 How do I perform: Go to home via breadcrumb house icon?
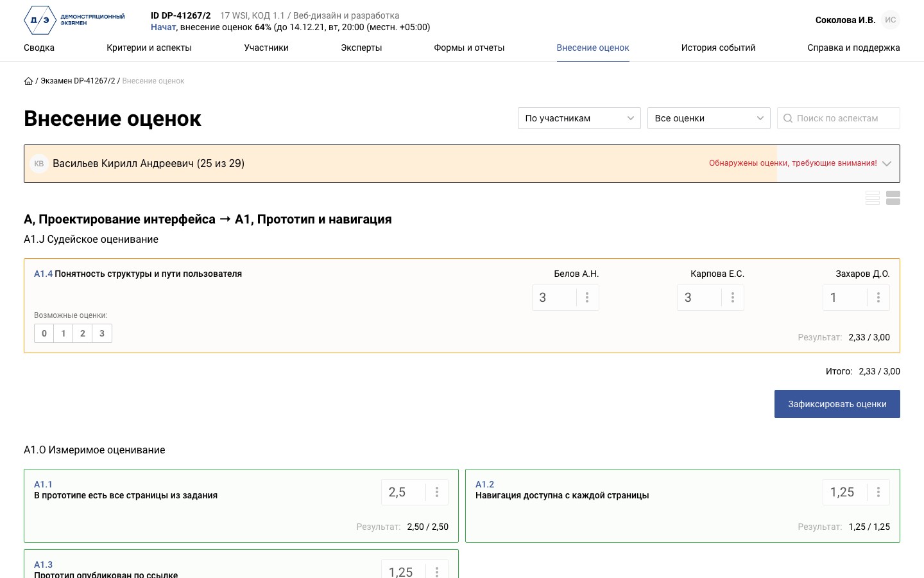(28, 81)
